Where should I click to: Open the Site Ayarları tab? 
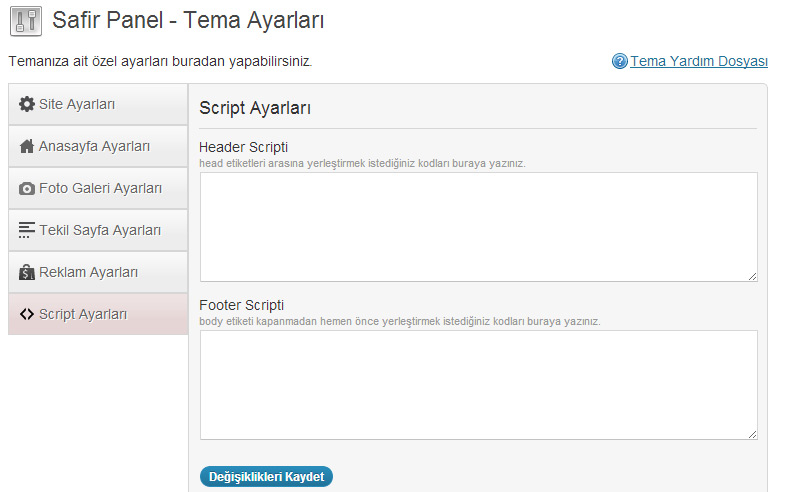click(x=98, y=104)
